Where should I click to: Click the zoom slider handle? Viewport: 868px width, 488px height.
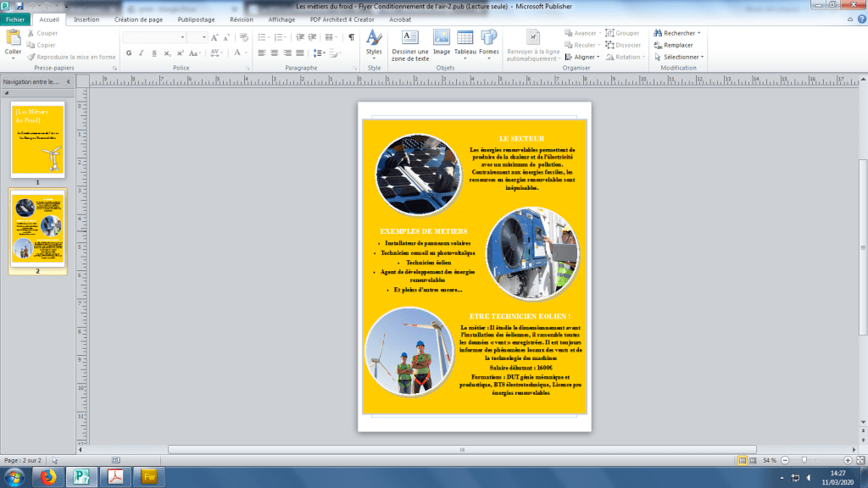pyautogui.click(x=804, y=459)
